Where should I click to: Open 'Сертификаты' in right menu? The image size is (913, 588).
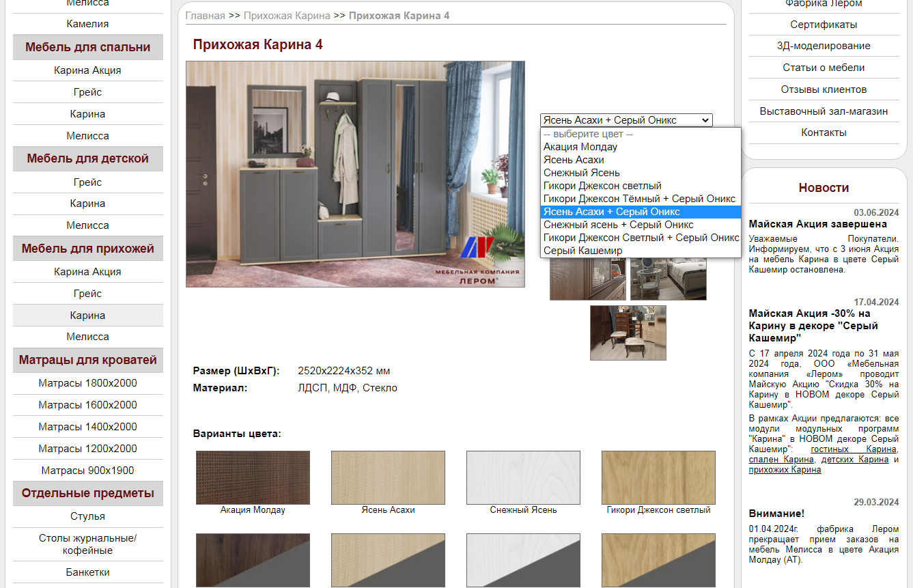tap(824, 25)
